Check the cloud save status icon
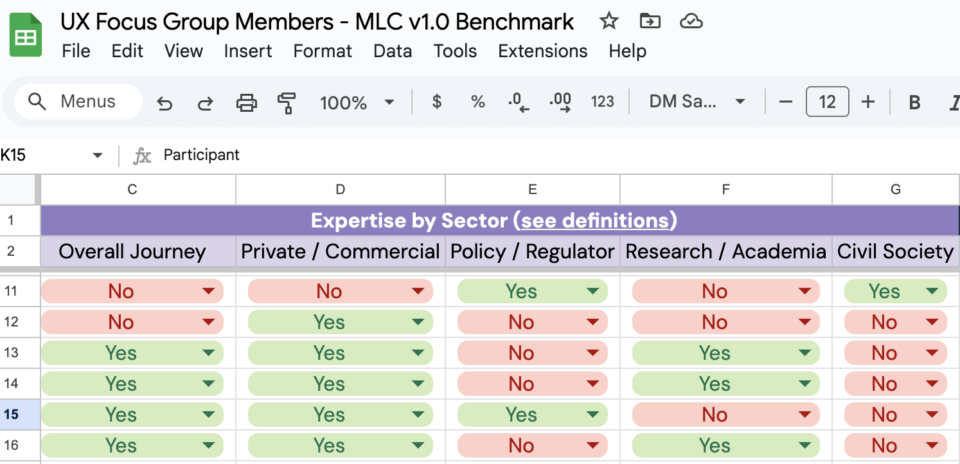 coord(691,22)
